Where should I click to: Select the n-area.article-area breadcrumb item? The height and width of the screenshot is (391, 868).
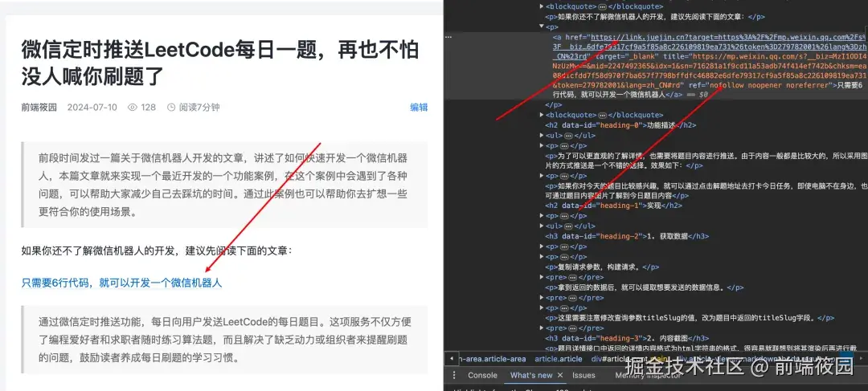coord(492,359)
